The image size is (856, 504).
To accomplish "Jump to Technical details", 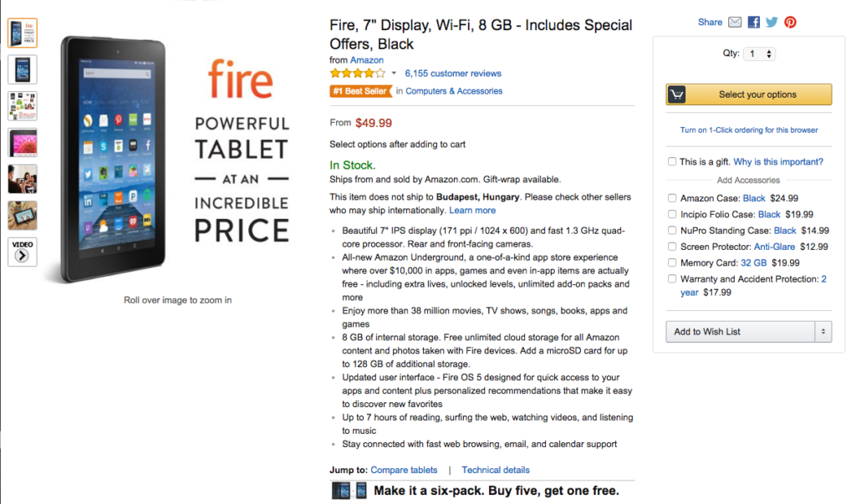I will pos(496,470).
